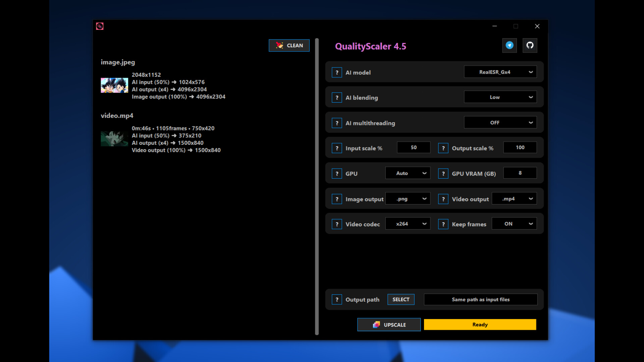The height and width of the screenshot is (362, 644).
Task: Click the SELECT output path button
Action: pos(401,299)
